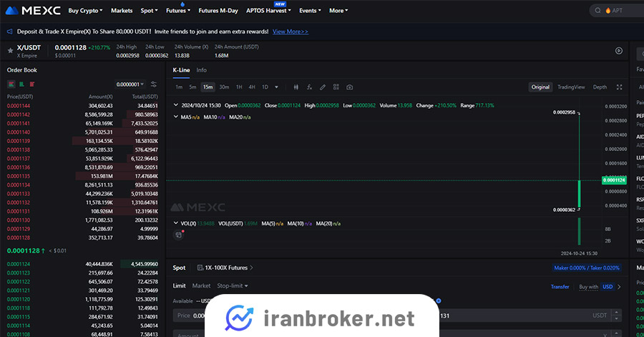Select the drawing pencil tool
Screen dimensions: 644x337
(x=323, y=87)
